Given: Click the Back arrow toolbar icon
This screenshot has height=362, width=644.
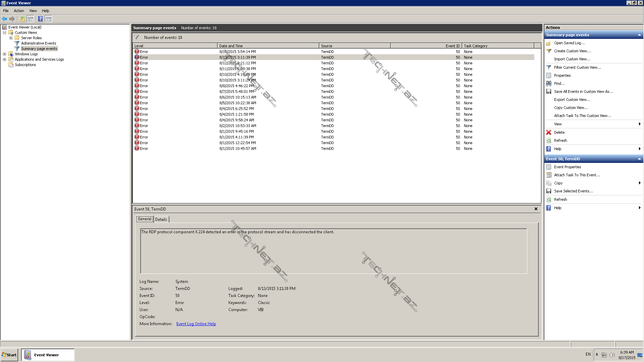Looking at the screenshot, I should pos(4,19).
